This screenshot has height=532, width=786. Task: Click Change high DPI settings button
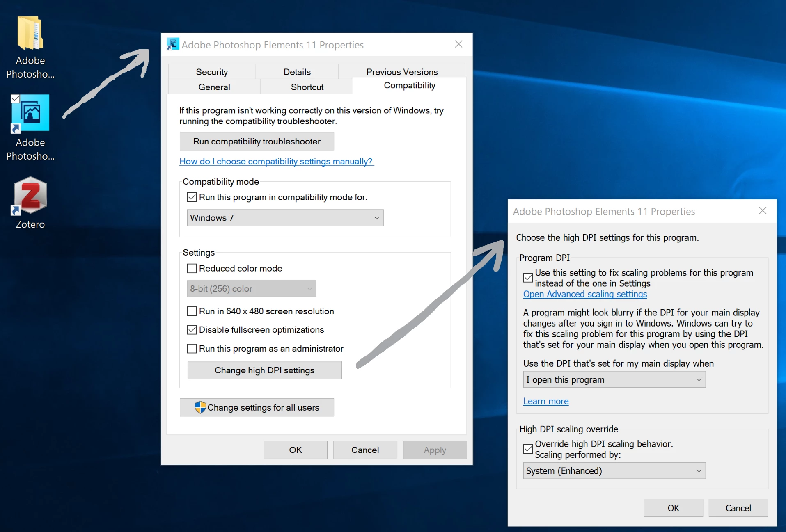click(265, 370)
